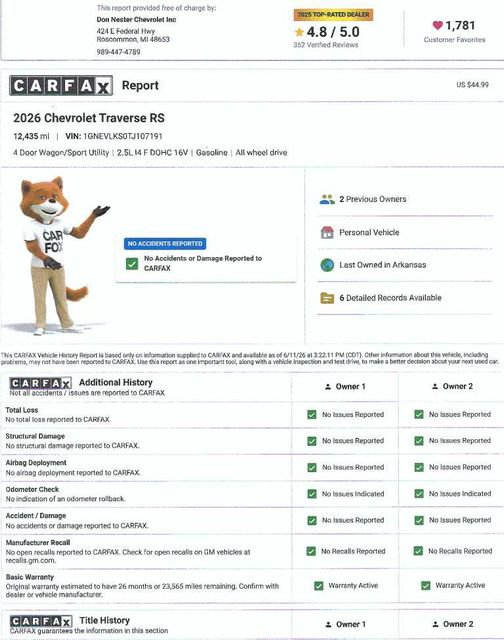Open 6 Detailed Records Available
The image size is (504, 640).
click(391, 298)
